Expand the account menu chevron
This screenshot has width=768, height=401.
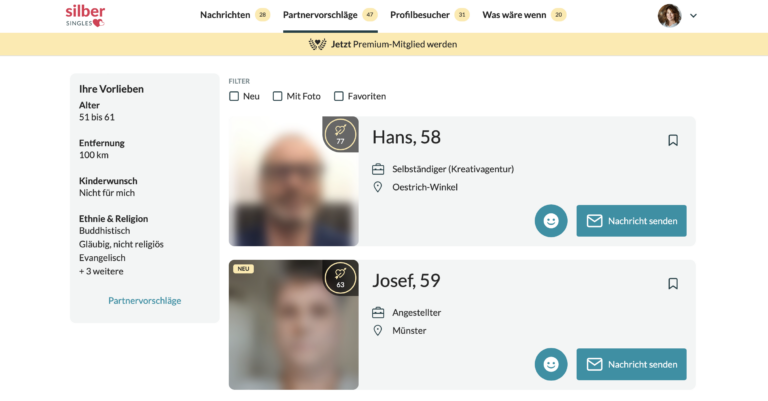pyautogui.click(x=693, y=16)
